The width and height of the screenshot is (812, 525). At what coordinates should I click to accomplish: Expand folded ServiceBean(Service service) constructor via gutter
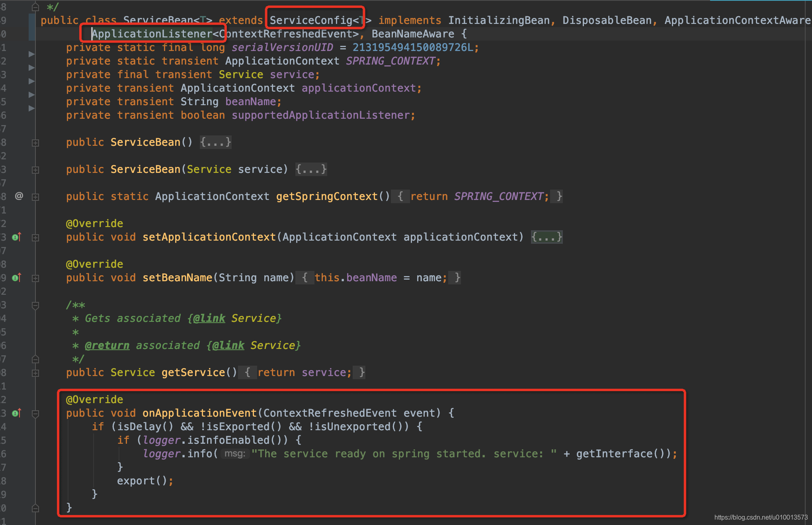click(x=35, y=170)
